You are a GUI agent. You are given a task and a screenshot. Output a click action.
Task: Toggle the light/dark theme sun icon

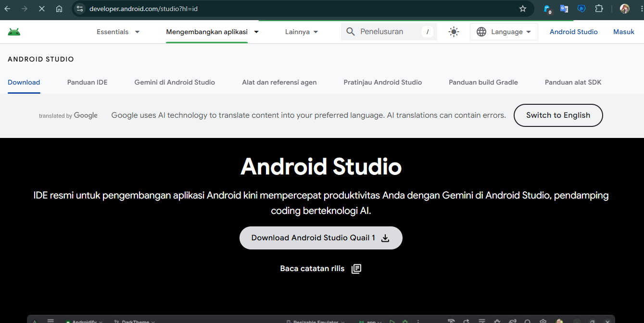coord(454,32)
